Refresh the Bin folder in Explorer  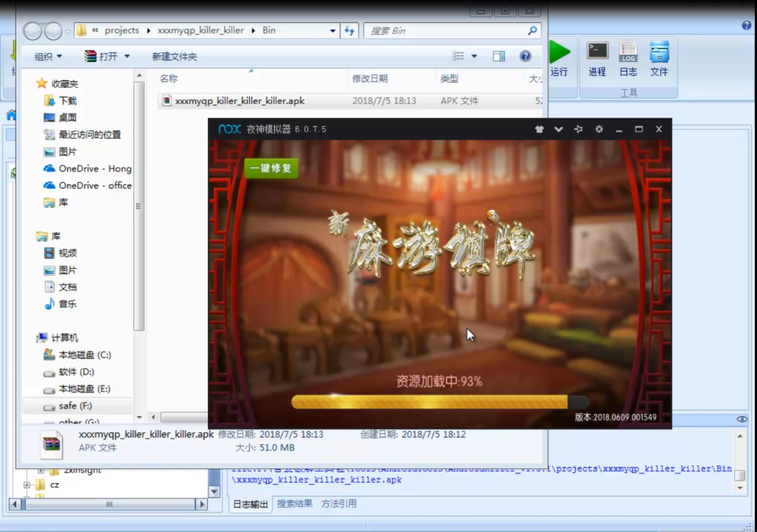350,30
